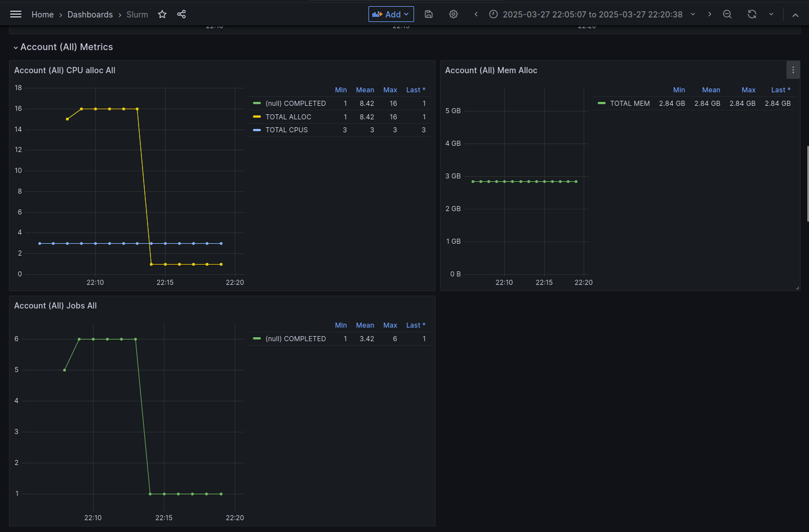Sort Jobs All legend by Min
This screenshot has height=532, width=809.
tap(341, 325)
